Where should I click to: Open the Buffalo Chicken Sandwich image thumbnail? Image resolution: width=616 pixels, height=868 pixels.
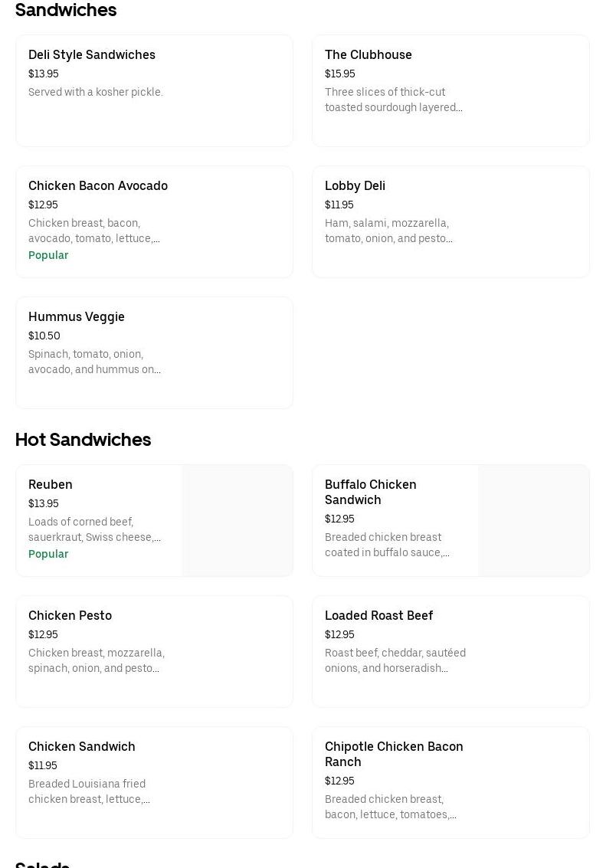tap(533, 520)
